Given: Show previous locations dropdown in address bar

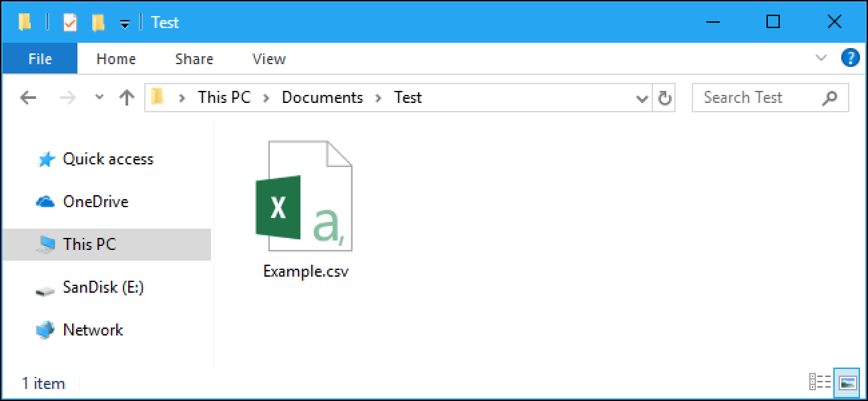Looking at the screenshot, I should [x=642, y=99].
